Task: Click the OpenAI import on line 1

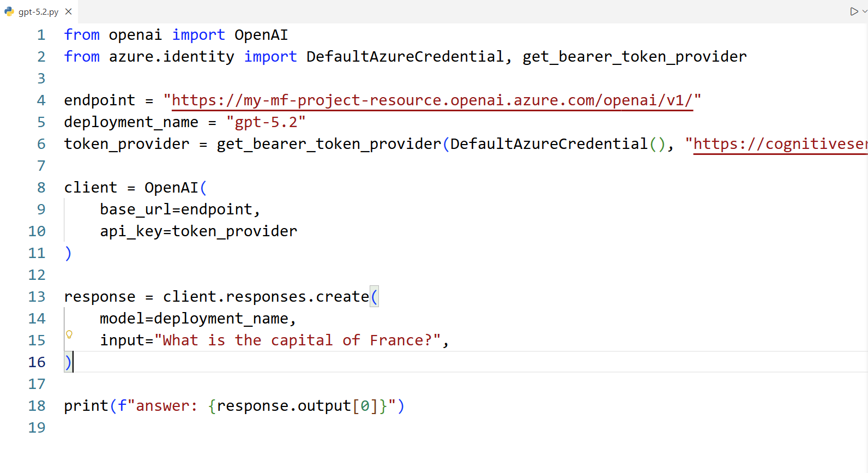Action: point(261,34)
